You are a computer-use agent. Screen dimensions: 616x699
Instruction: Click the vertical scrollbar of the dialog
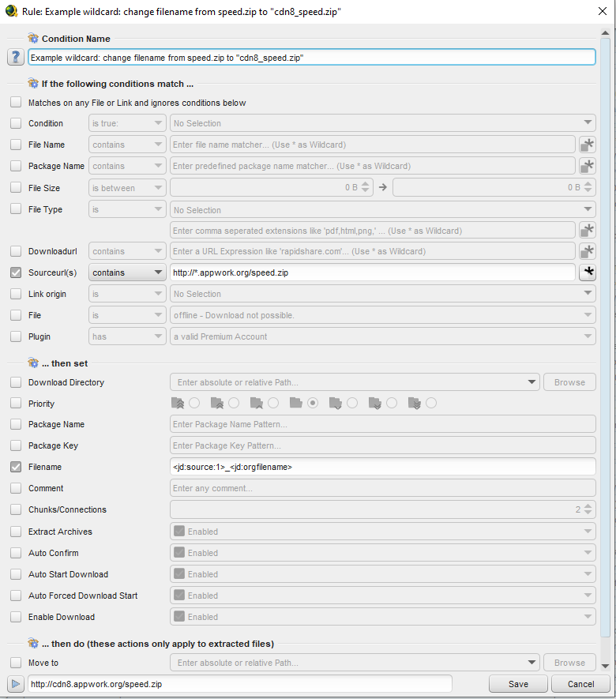point(606,316)
